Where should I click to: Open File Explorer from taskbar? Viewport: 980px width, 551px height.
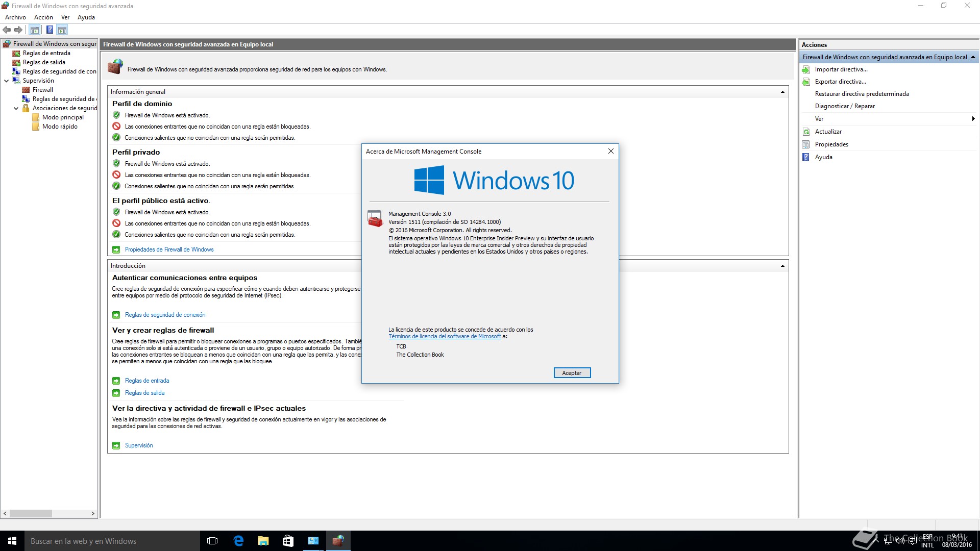pos(263,541)
